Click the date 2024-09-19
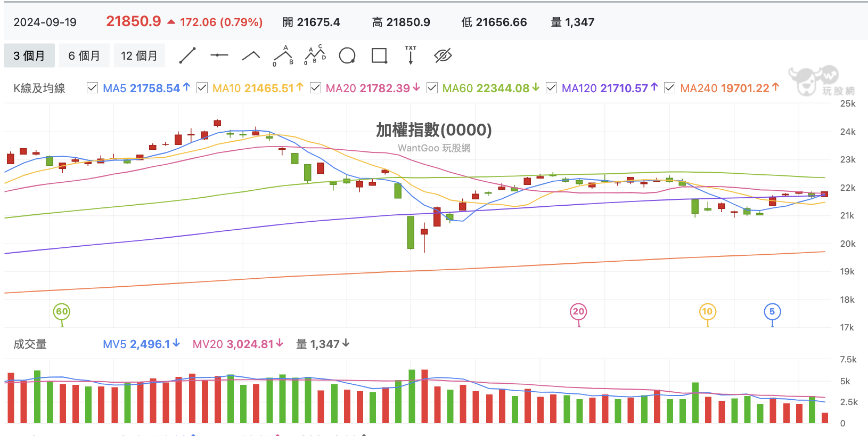The height and width of the screenshot is (436, 868). click(x=45, y=22)
